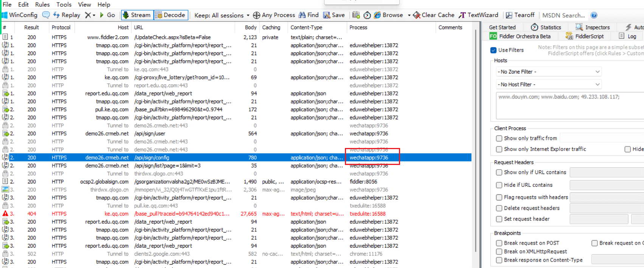644x268 pixels.
Task: Switch to the Inspectors tab
Action: pos(593,27)
